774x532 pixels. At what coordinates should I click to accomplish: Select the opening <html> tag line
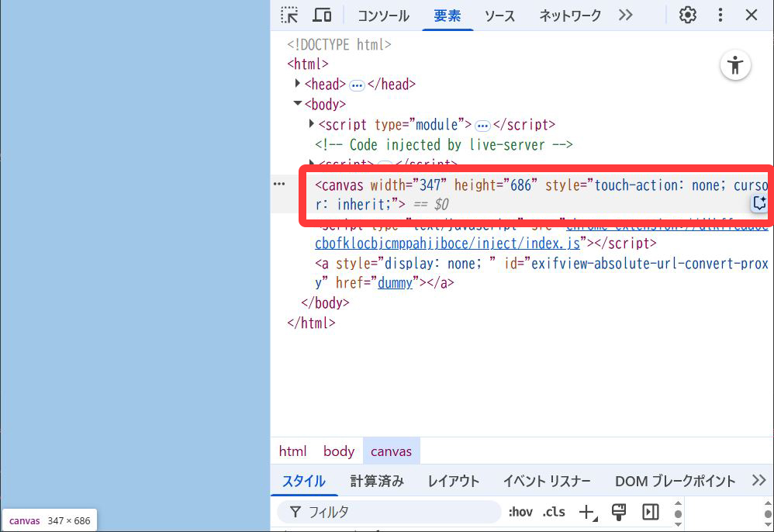(308, 64)
